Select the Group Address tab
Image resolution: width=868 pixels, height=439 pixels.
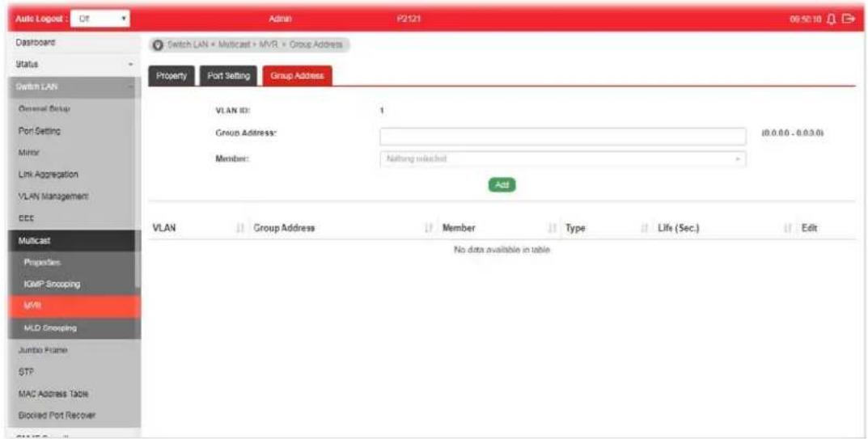pyautogui.click(x=297, y=76)
